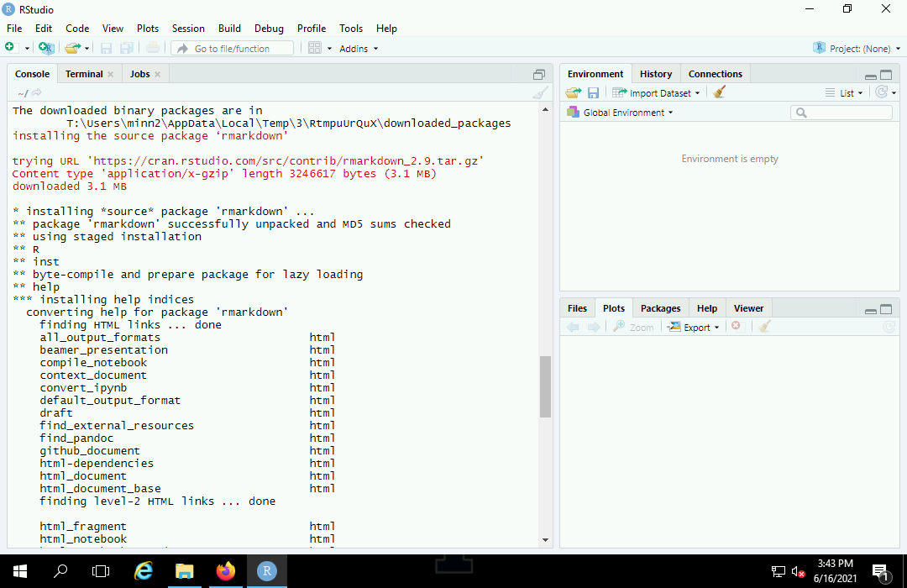The width and height of the screenshot is (907, 588).
Task: Open the Windows Start menu
Action: click(x=19, y=571)
